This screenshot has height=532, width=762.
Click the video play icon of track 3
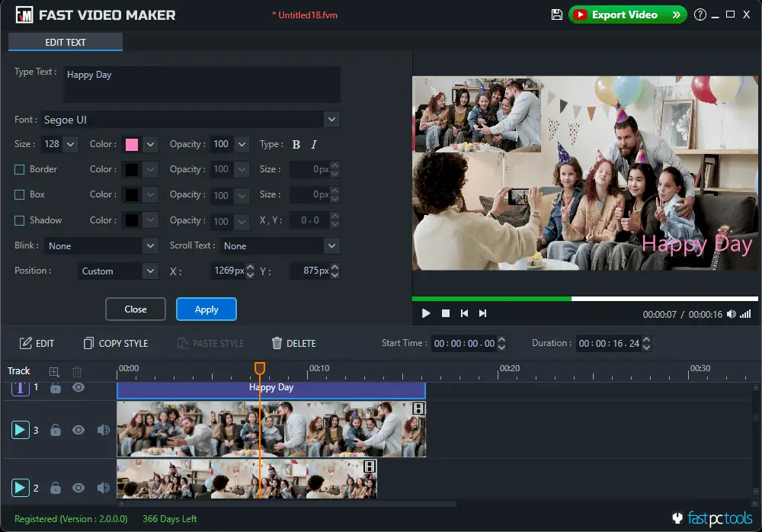tap(20, 430)
